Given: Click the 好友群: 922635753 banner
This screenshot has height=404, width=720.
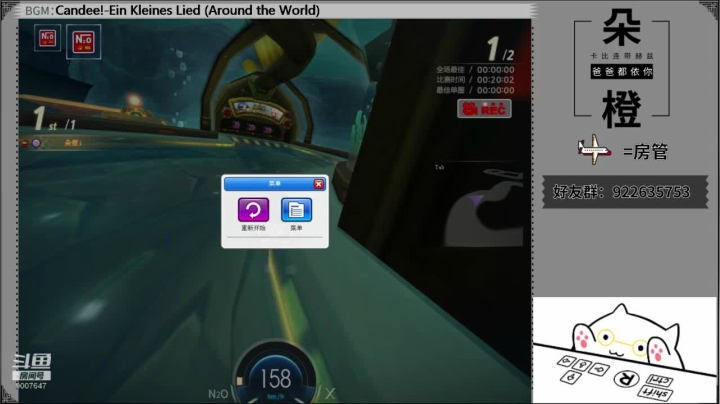Looking at the screenshot, I should coord(625,191).
